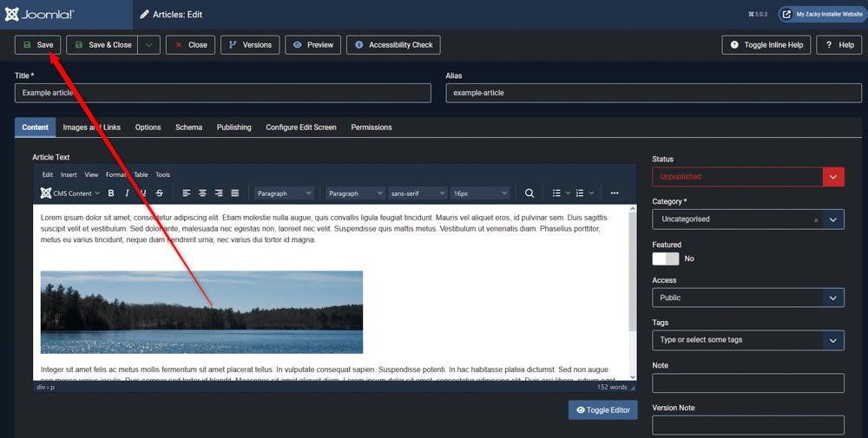Switch to Images and Links tab
868x438 pixels.
(91, 127)
